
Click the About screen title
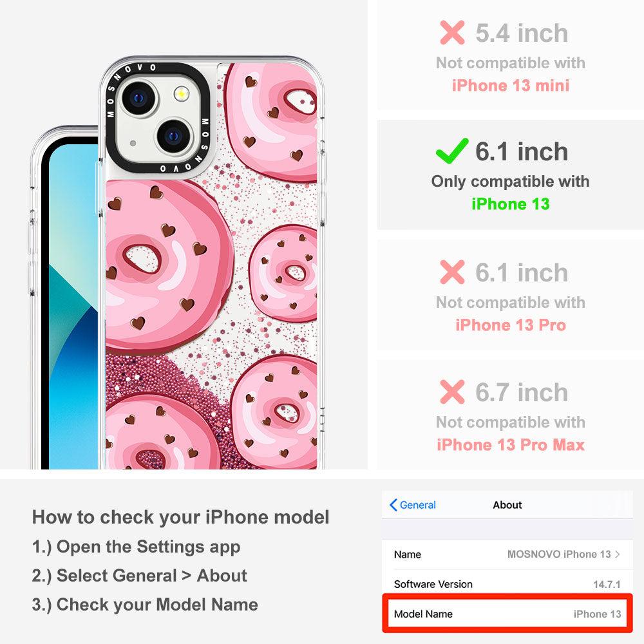click(x=507, y=505)
